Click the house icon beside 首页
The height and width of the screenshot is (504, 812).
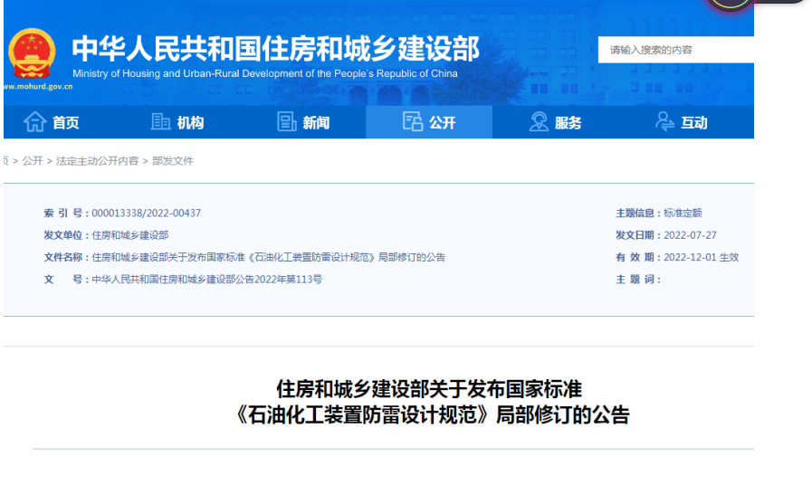[x=34, y=122]
